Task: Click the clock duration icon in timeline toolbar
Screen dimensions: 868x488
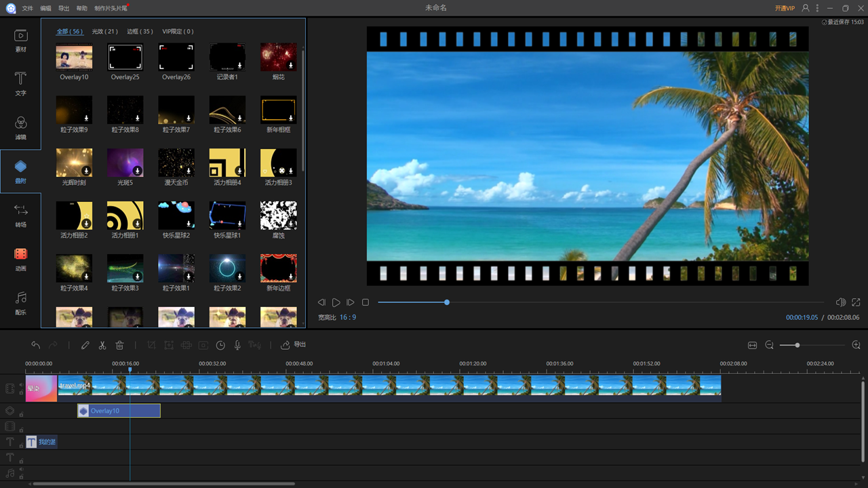Action: point(220,345)
